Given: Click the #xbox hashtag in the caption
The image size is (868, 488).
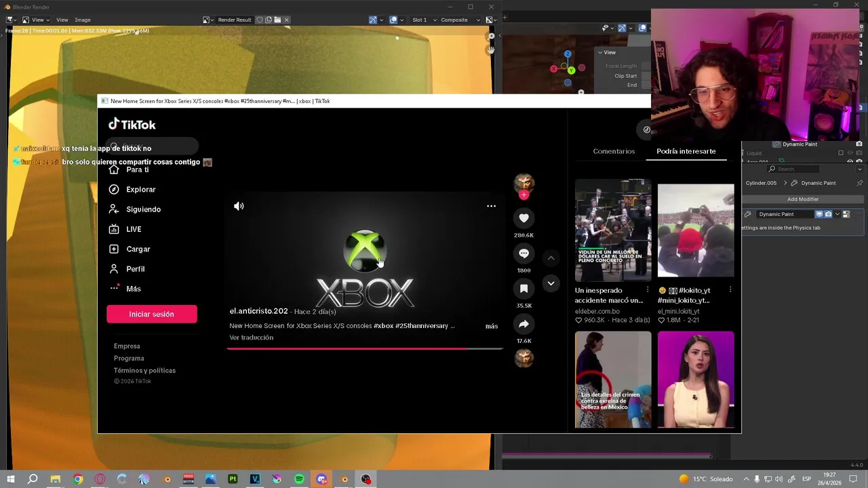Looking at the screenshot, I should tap(384, 326).
